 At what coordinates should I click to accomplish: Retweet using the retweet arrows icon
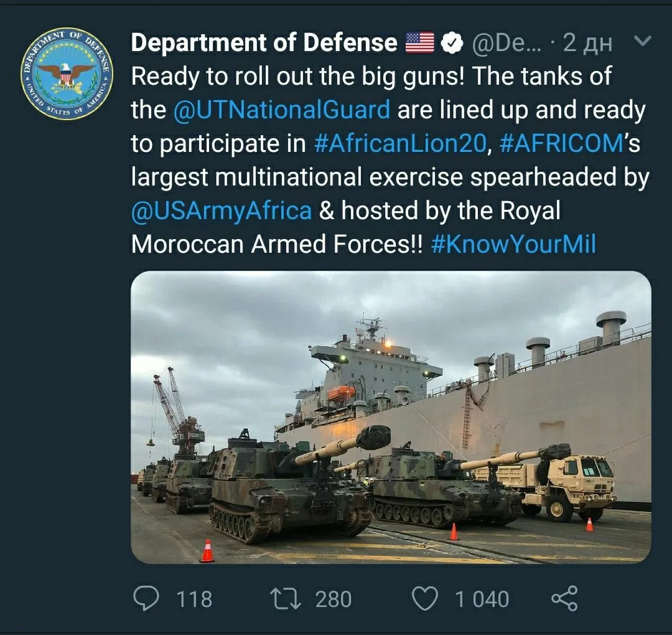tap(286, 599)
